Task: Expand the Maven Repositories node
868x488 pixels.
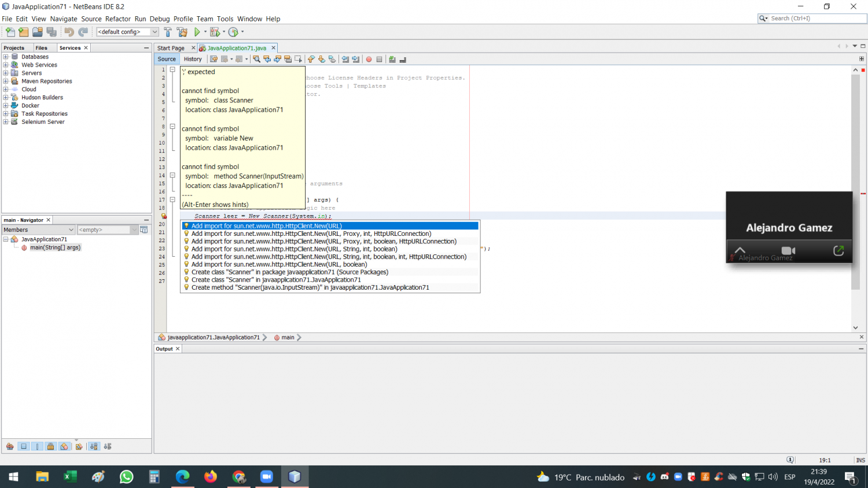Action: (x=6, y=81)
